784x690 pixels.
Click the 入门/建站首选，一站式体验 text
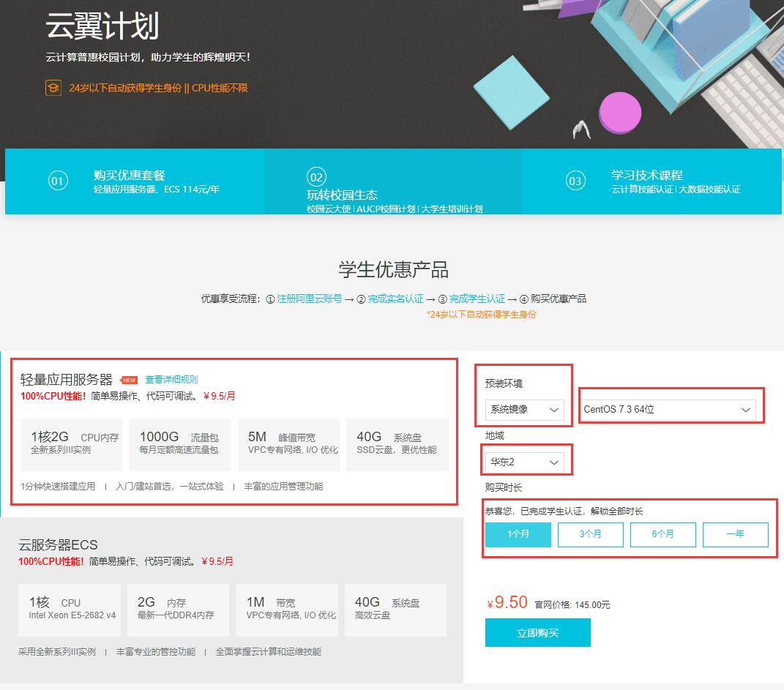(170, 486)
